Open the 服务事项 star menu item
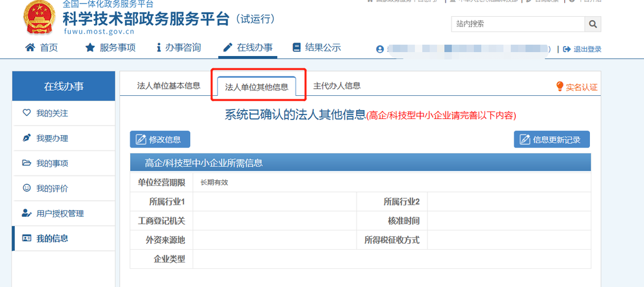Viewport: 644px width, 287px height. tap(110, 48)
